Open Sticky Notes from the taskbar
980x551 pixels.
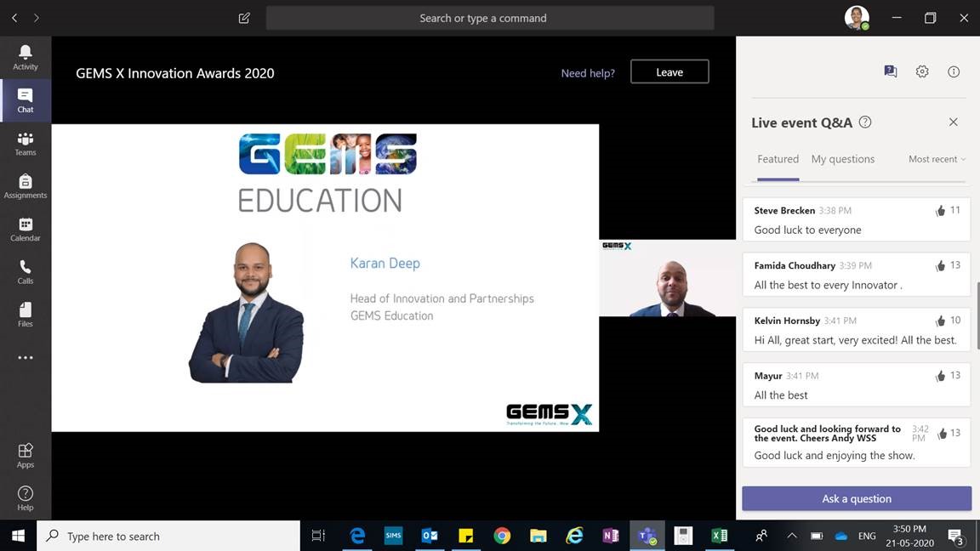tap(465, 536)
